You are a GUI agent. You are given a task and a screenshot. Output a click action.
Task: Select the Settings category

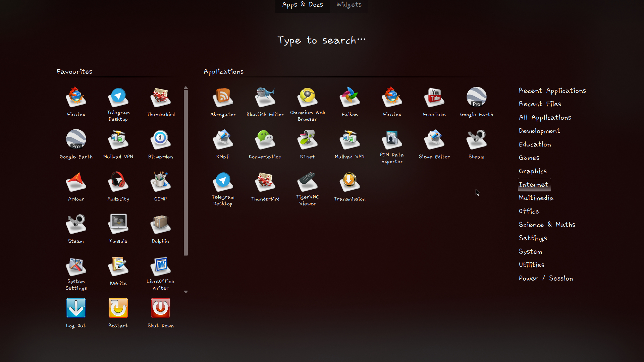tap(533, 238)
